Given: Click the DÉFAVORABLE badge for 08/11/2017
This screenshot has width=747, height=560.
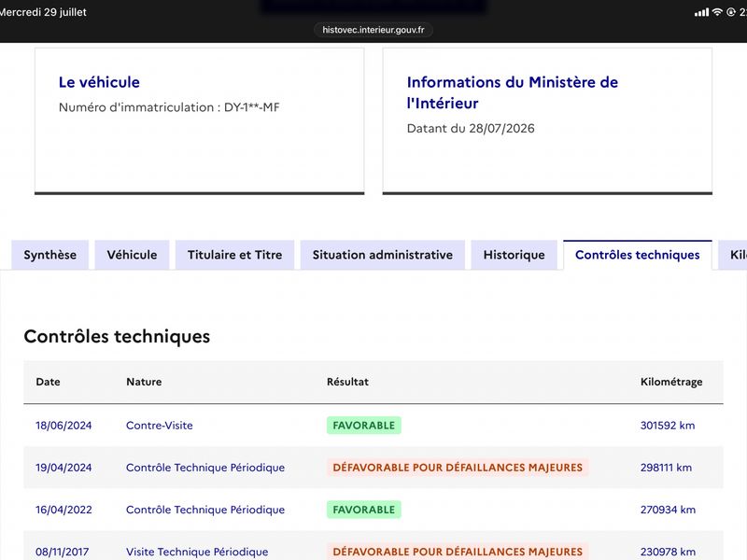Looking at the screenshot, I should tap(458, 552).
